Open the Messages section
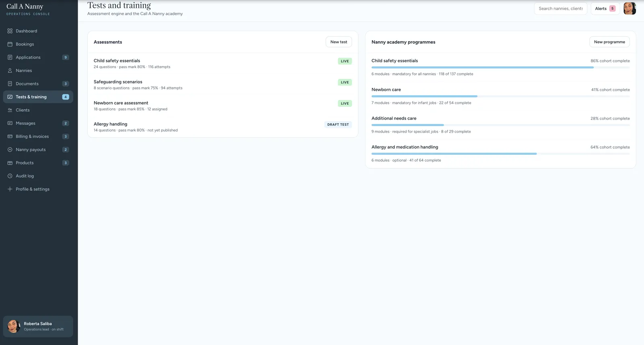Image resolution: width=644 pixels, height=345 pixels. [38, 123]
